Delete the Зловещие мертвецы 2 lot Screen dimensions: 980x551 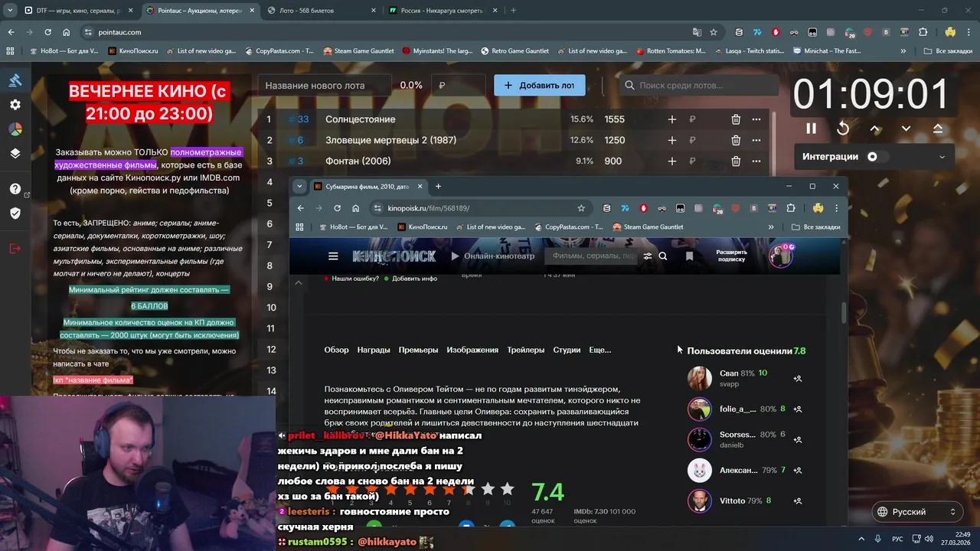pyautogui.click(x=736, y=140)
